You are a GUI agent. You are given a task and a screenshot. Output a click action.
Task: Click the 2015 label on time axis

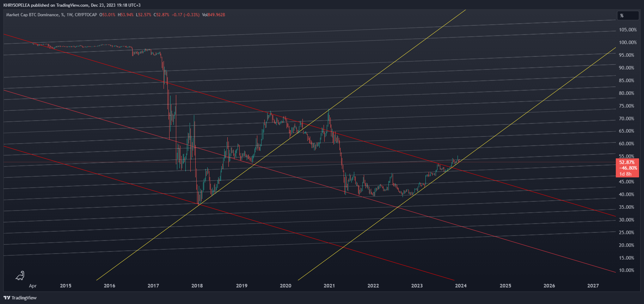point(66,286)
